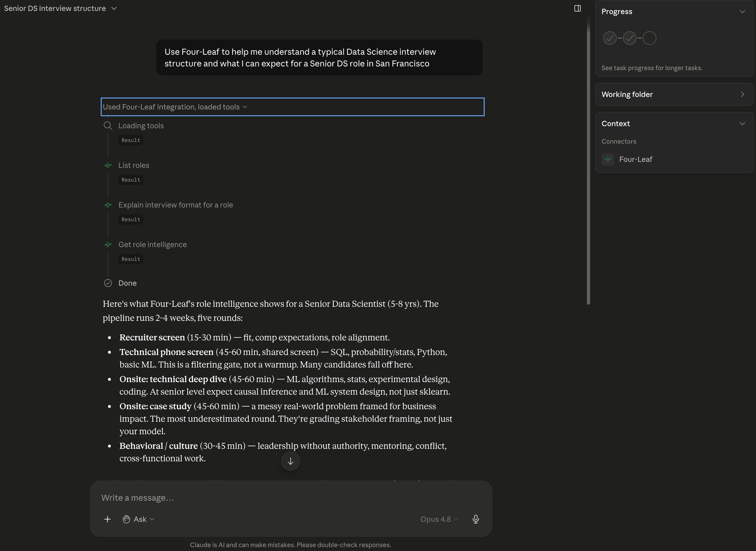Click the Loading tools step label

pos(141,126)
